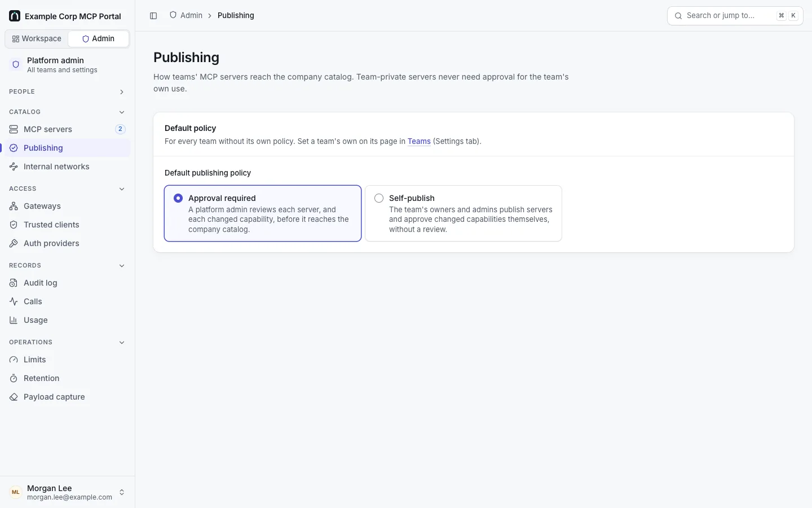Image resolution: width=812 pixels, height=508 pixels.
Task: Open the Limits page
Action: (67, 360)
